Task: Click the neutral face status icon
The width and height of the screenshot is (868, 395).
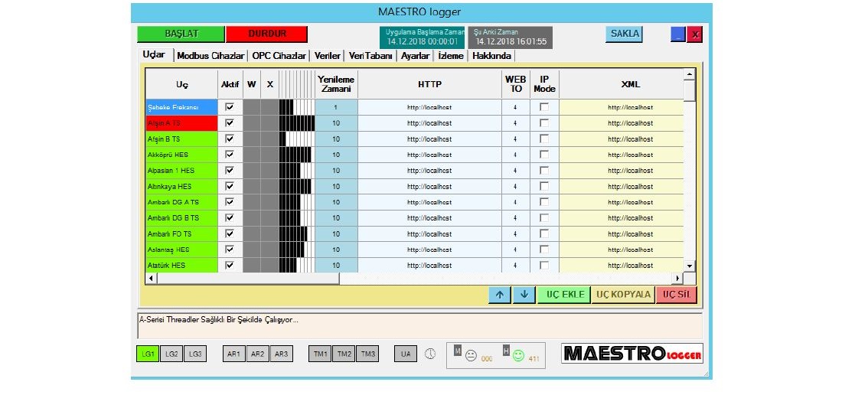Action: (471, 356)
